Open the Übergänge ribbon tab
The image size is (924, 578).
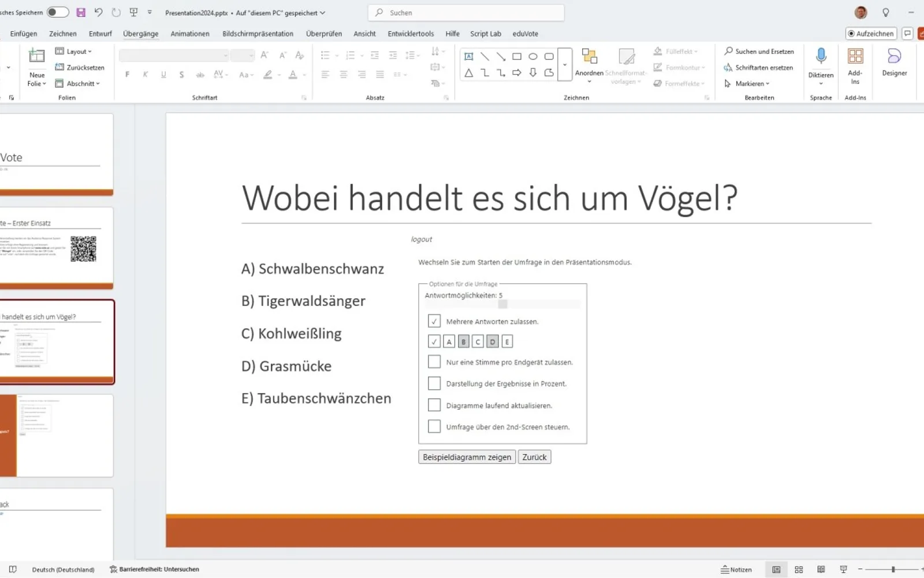(x=140, y=34)
